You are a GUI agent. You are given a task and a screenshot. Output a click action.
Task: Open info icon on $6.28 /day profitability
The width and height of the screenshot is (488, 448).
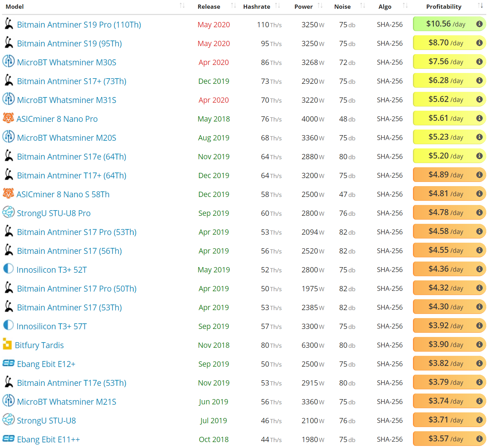coord(480,80)
